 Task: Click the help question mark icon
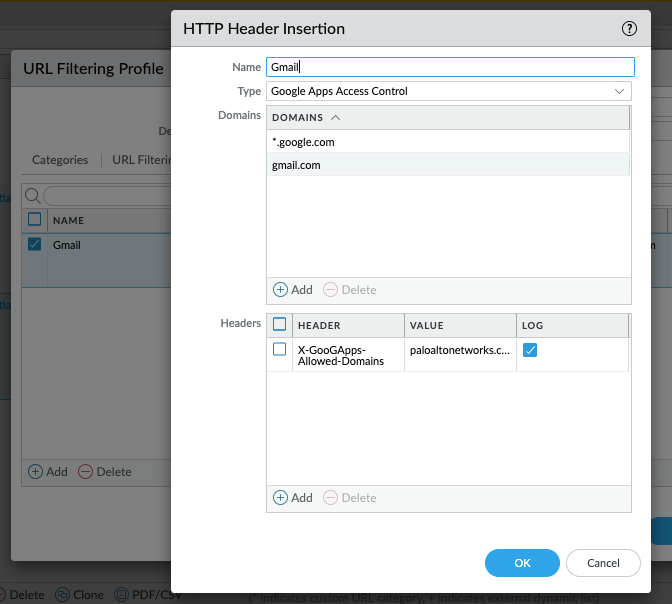pos(629,29)
